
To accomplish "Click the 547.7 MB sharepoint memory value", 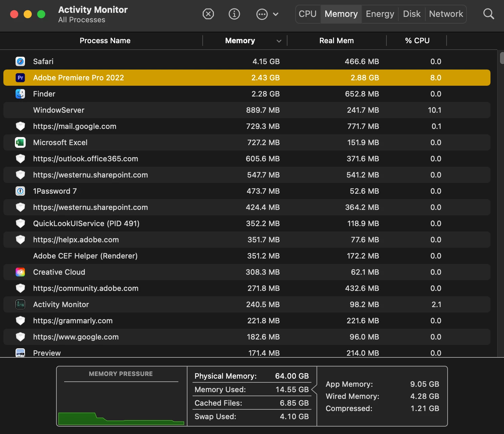I will click(x=263, y=175).
